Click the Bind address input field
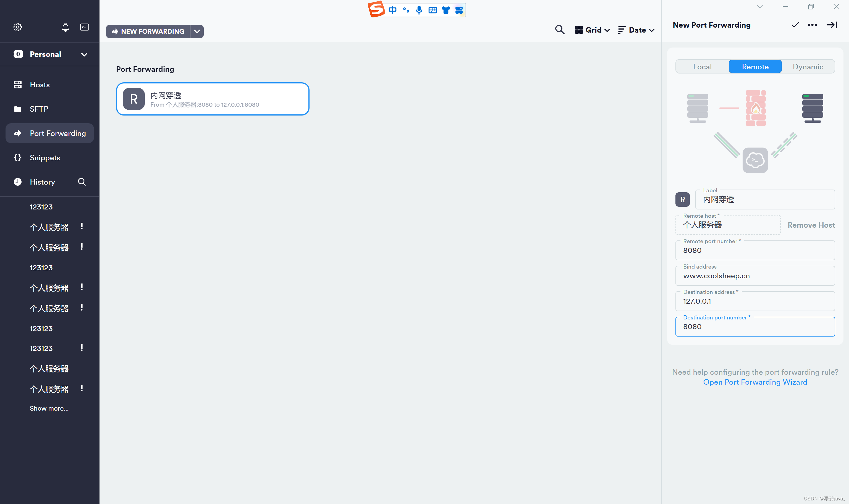The width and height of the screenshot is (849, 504). [x=755, y=276]
